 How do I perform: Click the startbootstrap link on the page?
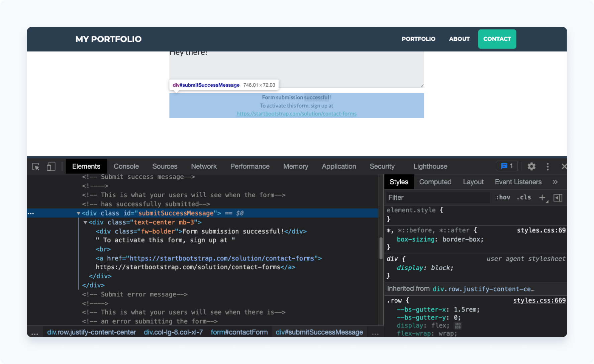point(296,114)
